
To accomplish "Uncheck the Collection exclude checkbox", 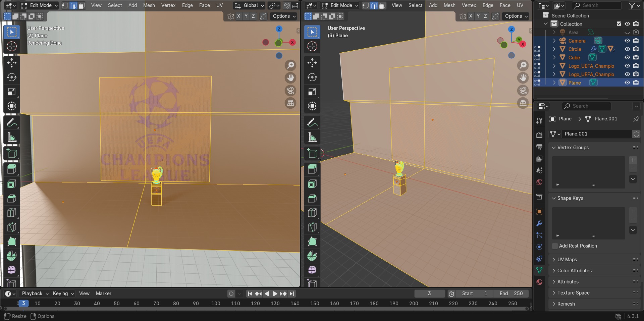I will [619, 24].
